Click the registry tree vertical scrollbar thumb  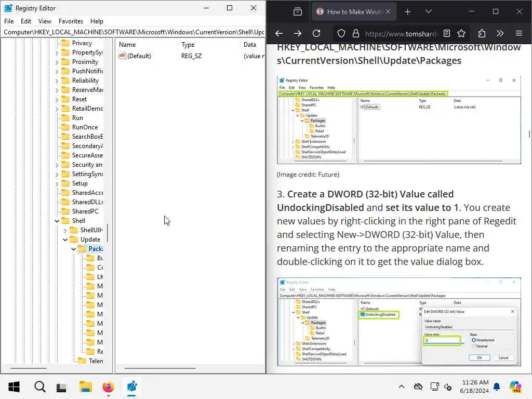point(108,233)
